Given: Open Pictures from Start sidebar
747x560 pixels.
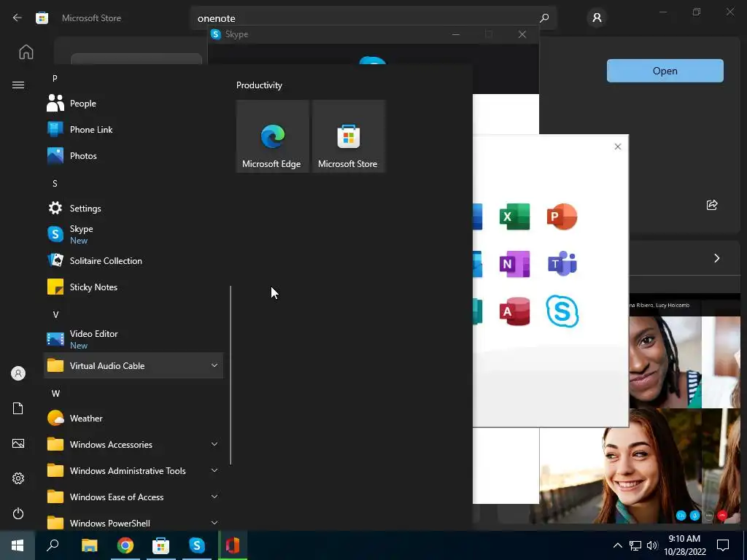Looking at the screenshot, I should click(18, 443).
